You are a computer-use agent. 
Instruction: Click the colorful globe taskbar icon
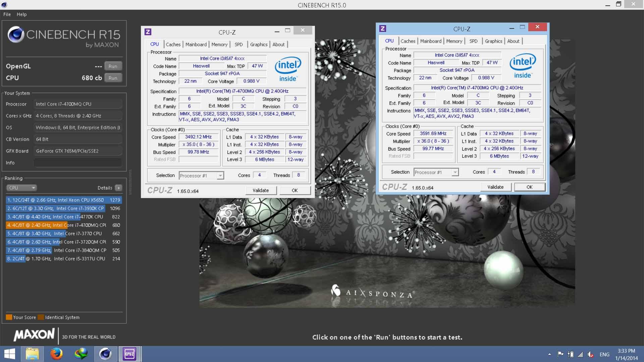pyautogui.click(x=81, y=354)
